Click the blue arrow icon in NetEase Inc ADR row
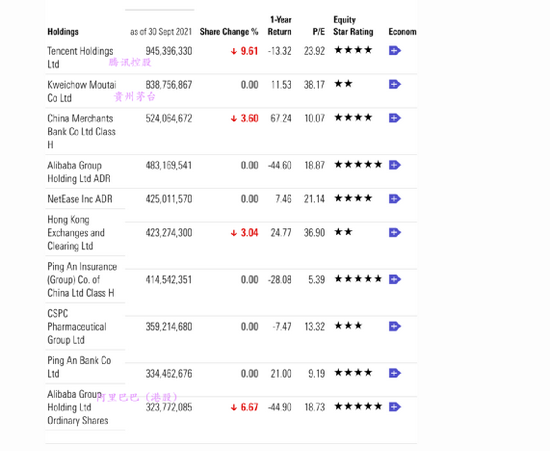 395,199
